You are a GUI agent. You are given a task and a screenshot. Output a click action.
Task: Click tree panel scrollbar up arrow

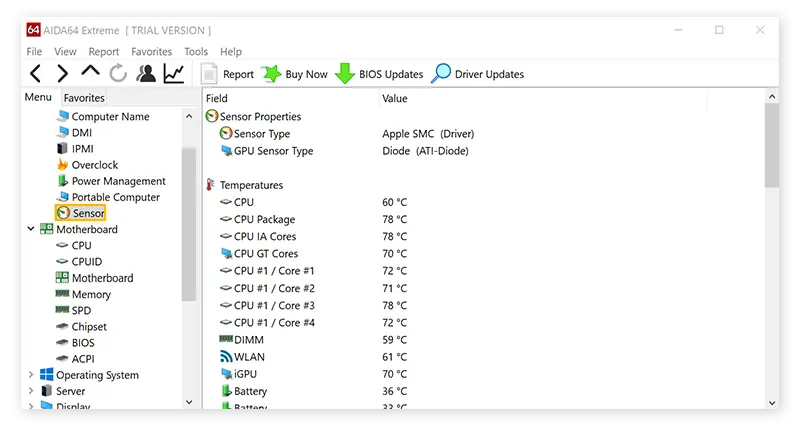click(x=189, y=116)
